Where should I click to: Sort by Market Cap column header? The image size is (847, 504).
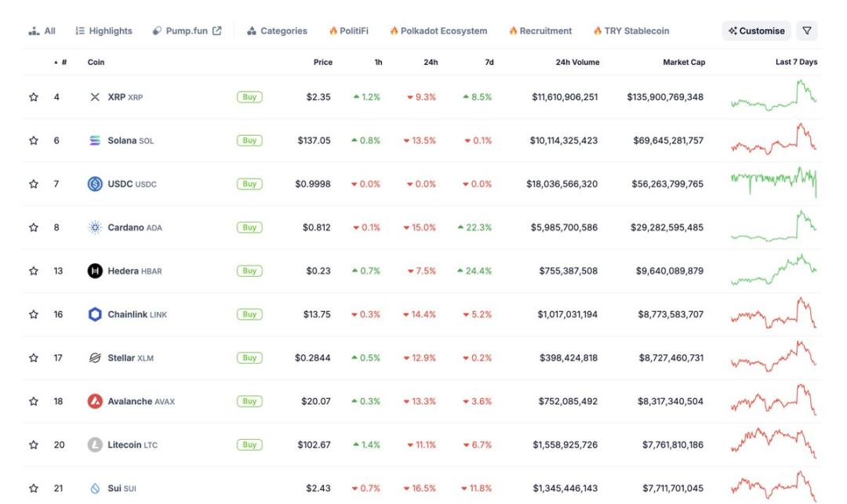coord(683,63)
